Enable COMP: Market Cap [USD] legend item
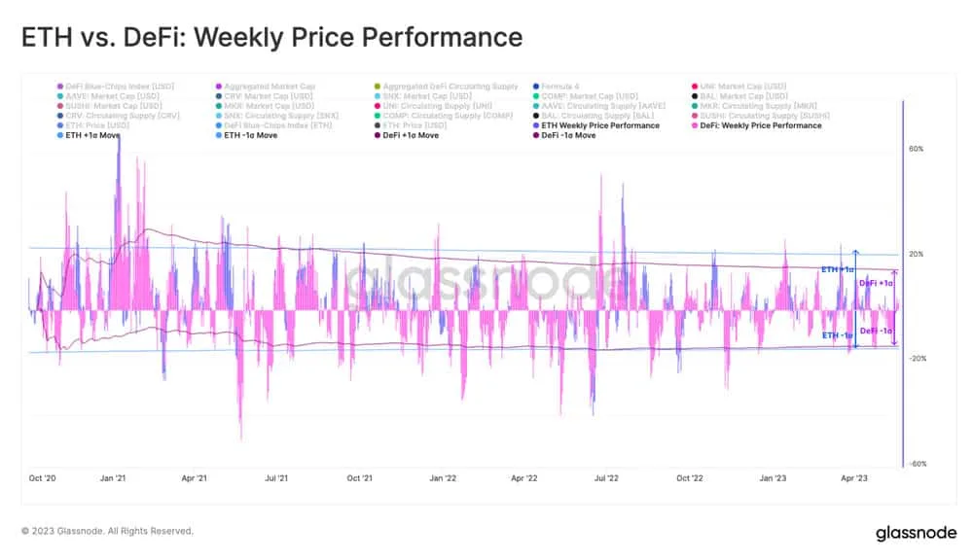 (585, 96)
